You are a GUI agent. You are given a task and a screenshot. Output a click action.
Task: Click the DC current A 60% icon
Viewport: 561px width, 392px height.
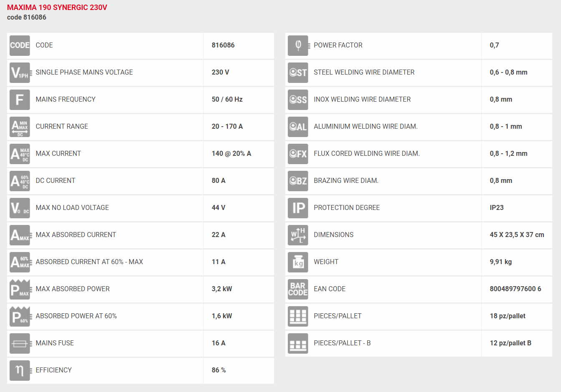coord(20,181)
